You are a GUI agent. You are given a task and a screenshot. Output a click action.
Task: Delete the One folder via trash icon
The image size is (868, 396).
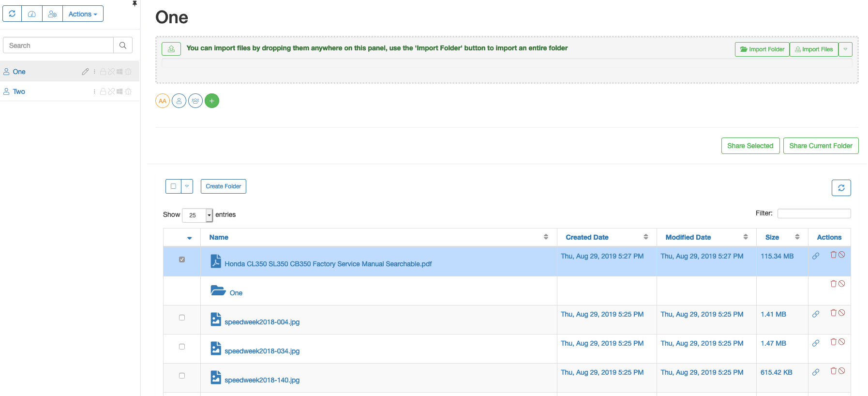[x=834, y=284]
